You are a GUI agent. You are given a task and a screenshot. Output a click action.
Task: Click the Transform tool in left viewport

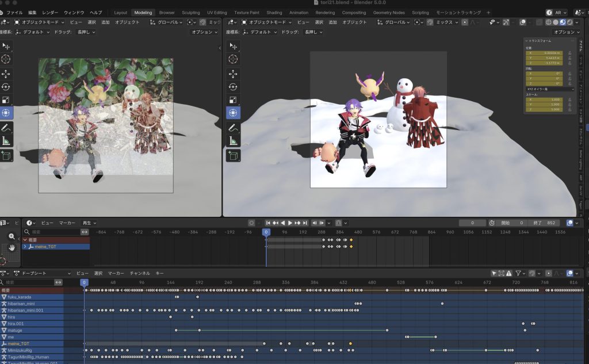coord(6,113)
